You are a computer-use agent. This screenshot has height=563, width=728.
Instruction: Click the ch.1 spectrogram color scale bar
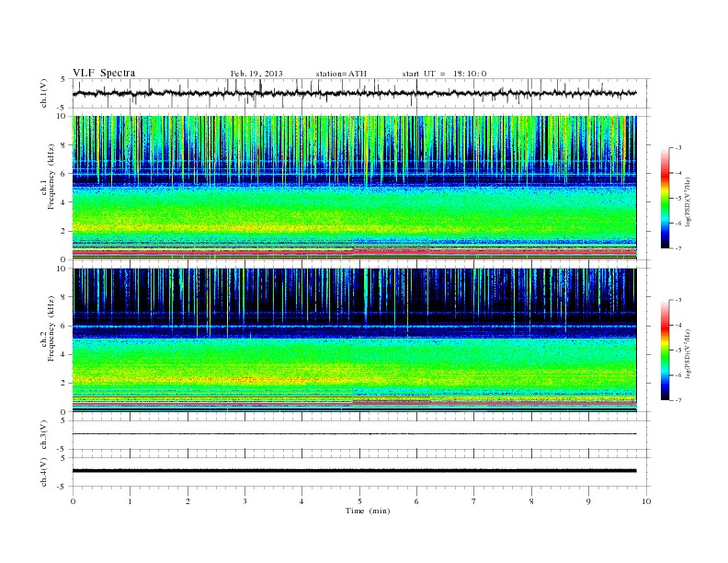[665, 199]
